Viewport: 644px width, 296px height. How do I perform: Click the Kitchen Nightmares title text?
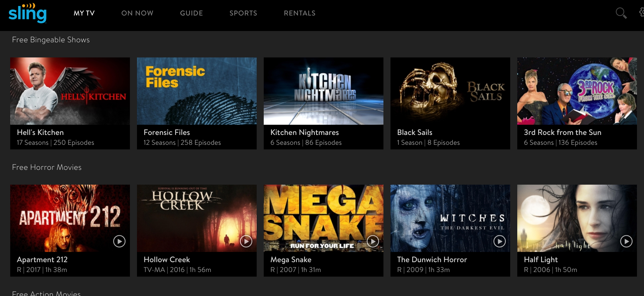(305, 132)
